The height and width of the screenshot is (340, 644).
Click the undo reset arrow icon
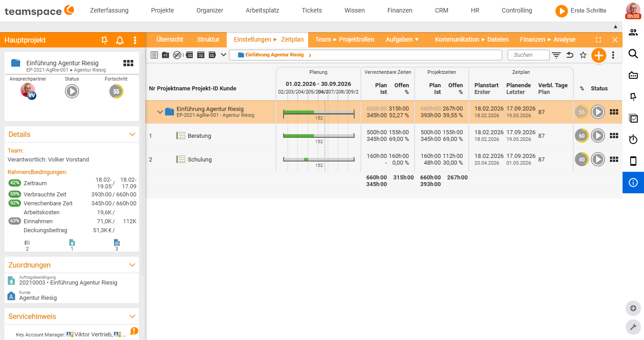[x=570, y=55]
